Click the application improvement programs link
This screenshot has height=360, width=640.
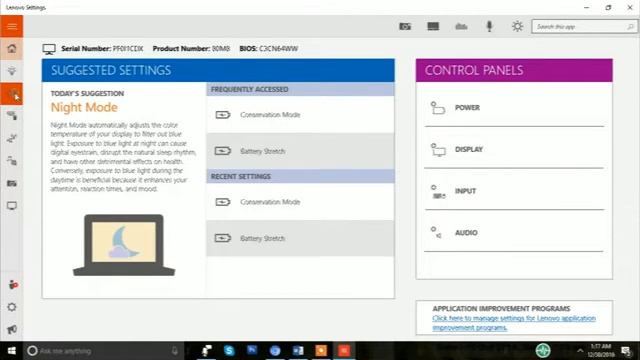pos(514,323)
